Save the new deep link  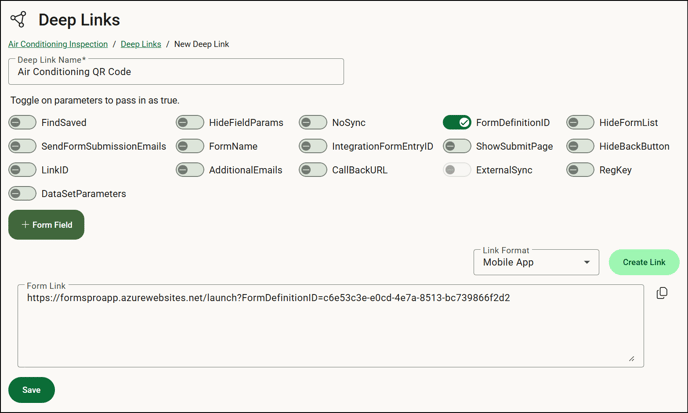coord(32,390)
